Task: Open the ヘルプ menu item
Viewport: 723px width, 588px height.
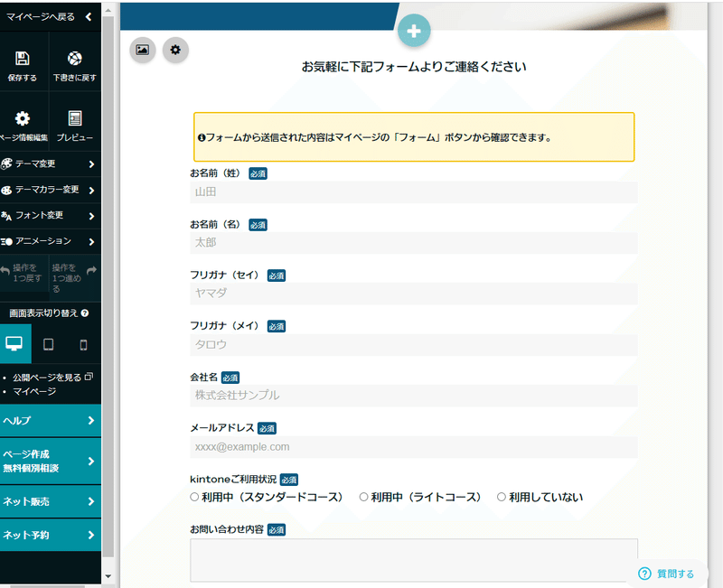Action: (51, 420)
